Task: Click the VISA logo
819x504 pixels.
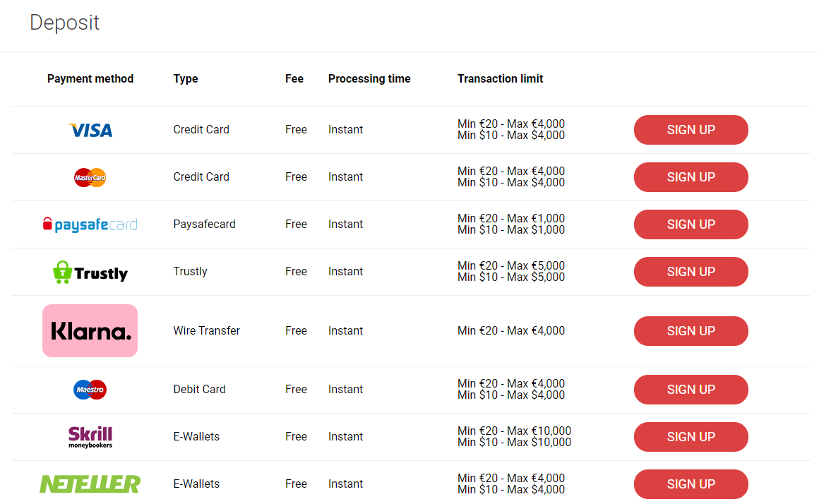Action: point(90,130)
